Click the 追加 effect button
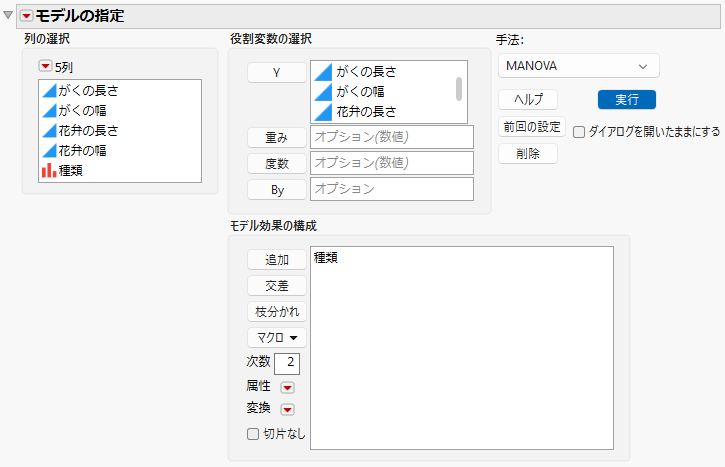Screen dimensions: 725x467 (276, 259)
